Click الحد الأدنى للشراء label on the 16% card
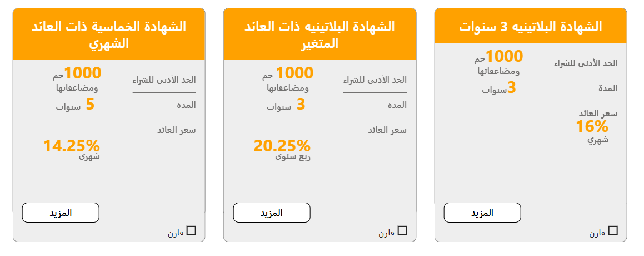 pyautogui.click(x=586, y=63)
